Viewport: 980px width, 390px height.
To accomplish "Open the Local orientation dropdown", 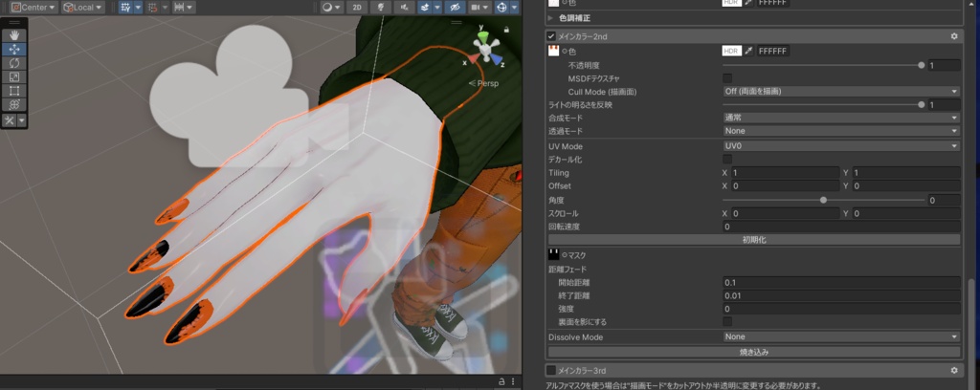I will [x=83, y=8].
